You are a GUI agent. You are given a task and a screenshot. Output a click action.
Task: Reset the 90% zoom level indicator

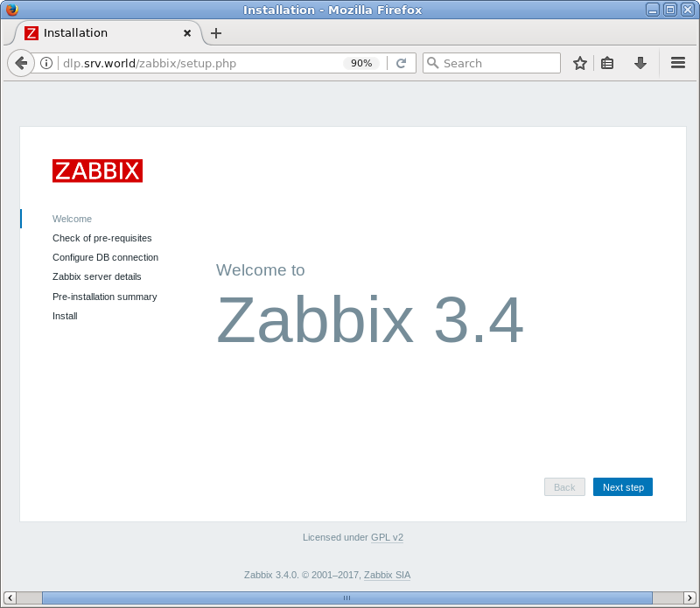pyautogui.click(x=361, y=63)
